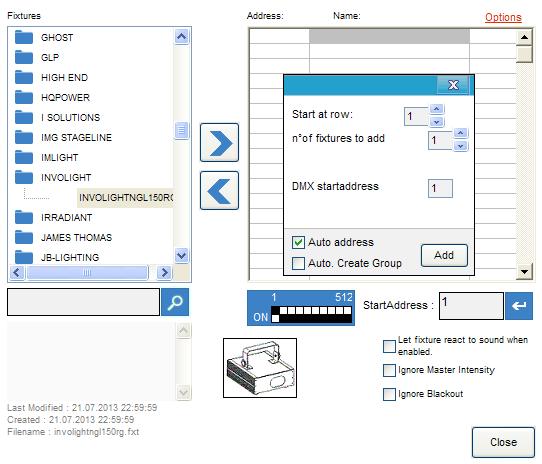Disable the Auto address checkbox

pyautogui.click(x=298, y=242)
